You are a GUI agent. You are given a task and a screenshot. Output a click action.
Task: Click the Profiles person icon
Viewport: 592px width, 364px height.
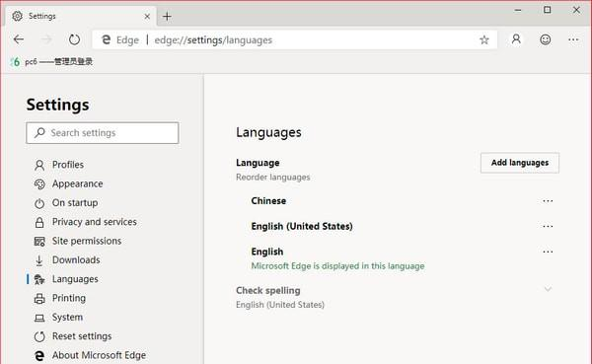point(39,165)
